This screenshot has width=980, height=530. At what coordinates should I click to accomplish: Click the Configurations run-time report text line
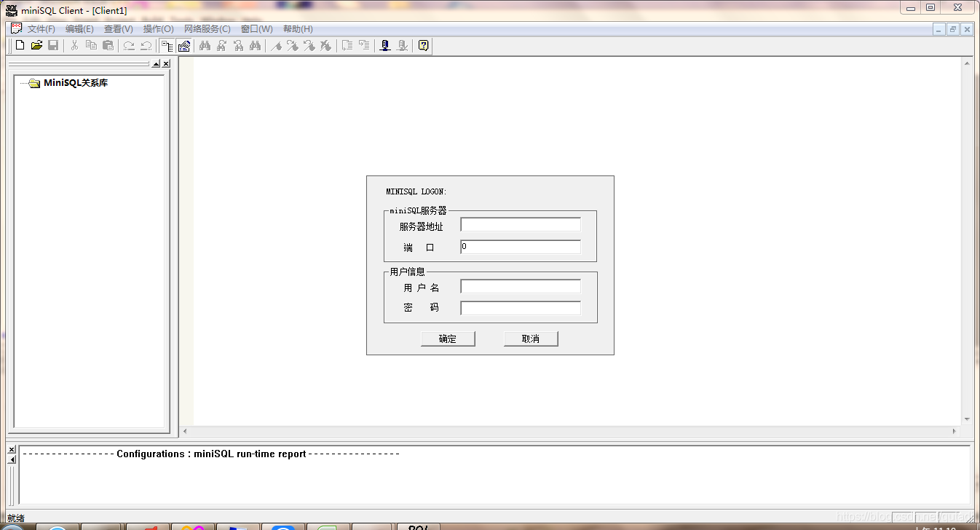point(211,454)
